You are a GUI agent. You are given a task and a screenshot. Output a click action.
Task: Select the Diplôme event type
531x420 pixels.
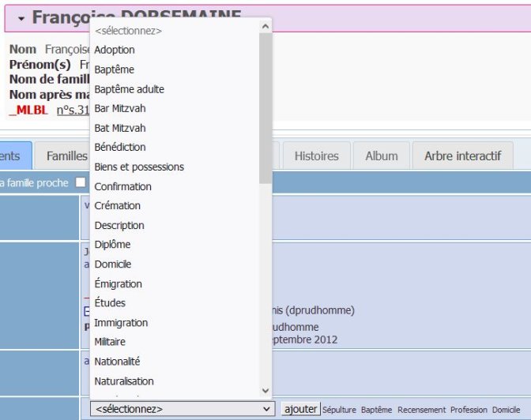(x=112, y=245)
